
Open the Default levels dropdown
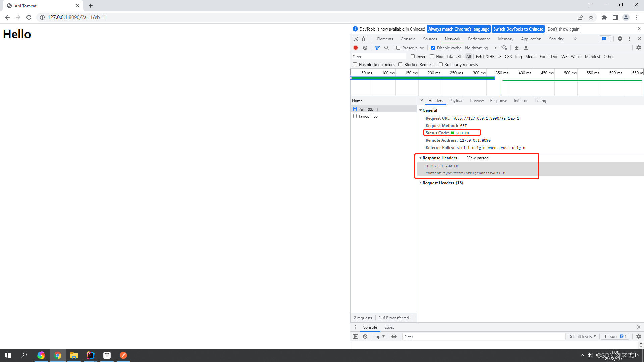pyautogui.click(x=582, y=336)
